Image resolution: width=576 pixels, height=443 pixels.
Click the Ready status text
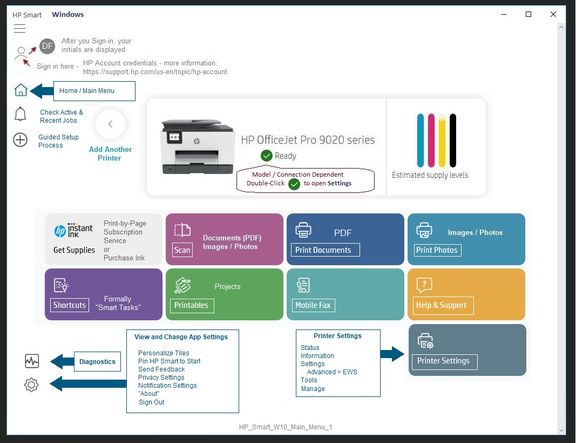click(285, 156)
